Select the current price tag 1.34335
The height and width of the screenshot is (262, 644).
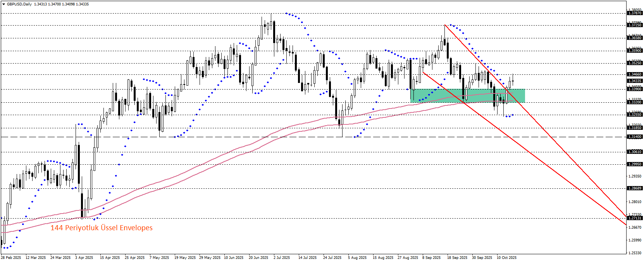tap(635, 81)
